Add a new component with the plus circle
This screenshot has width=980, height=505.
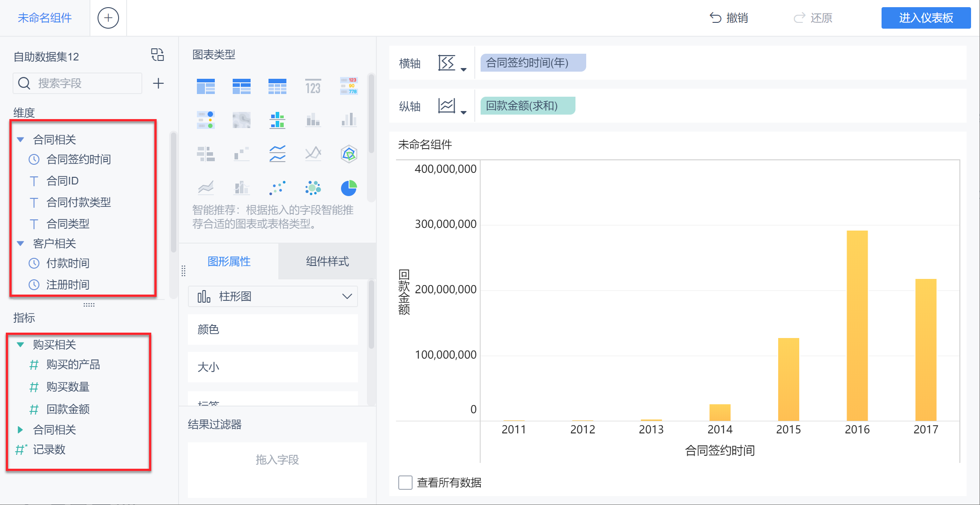click(108, 18)
